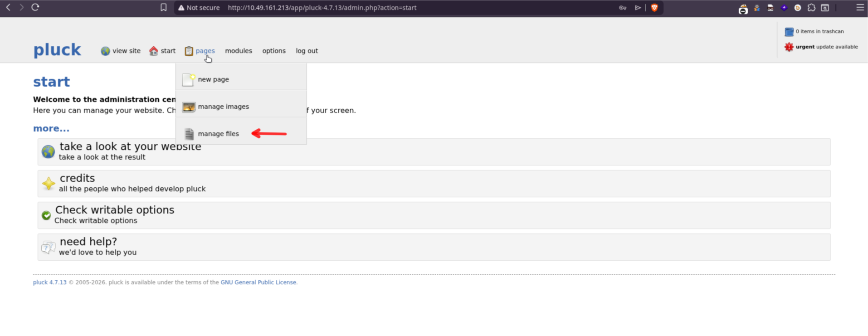Expand the more... link
Screen dimensions: 868x336
click(x=51, y=128)
